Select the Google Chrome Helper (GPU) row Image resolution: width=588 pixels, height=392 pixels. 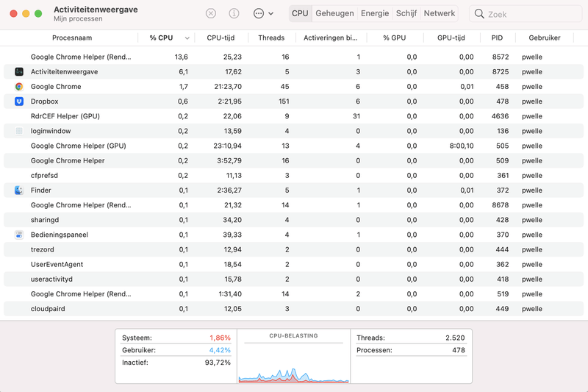pos(293,146)
